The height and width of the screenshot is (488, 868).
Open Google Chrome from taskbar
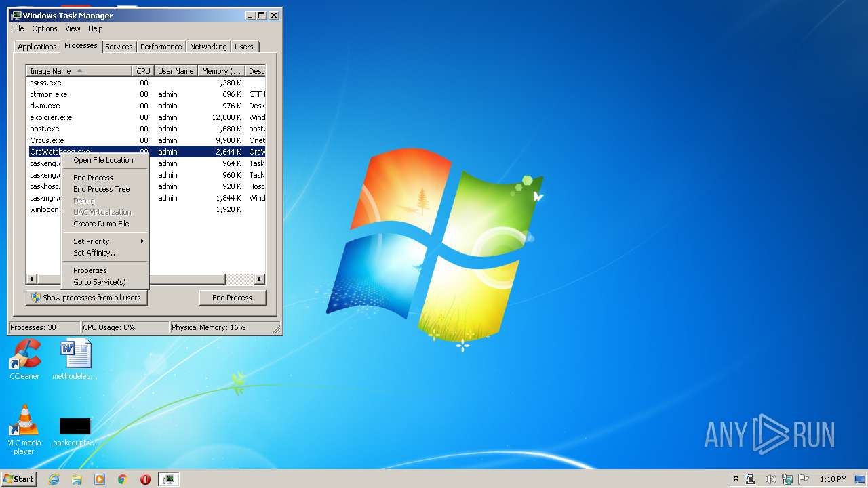tap(123, 479)
